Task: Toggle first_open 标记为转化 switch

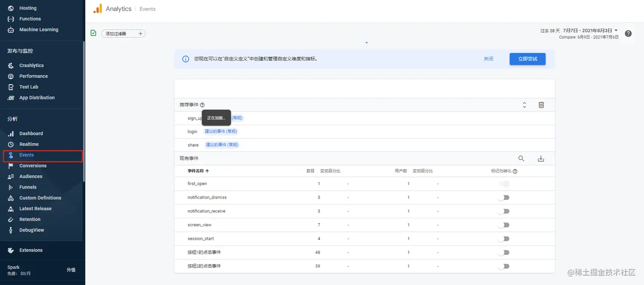Action: click(504, 183)
